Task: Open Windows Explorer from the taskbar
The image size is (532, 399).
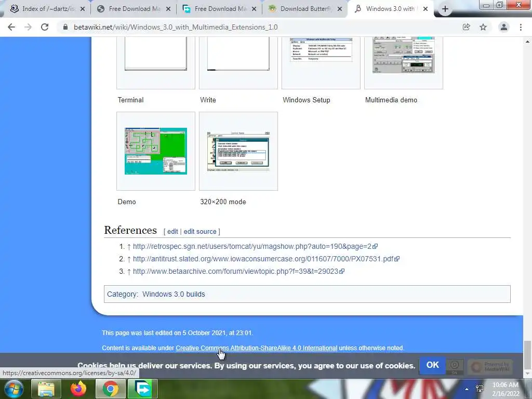Action: point(46,389)
